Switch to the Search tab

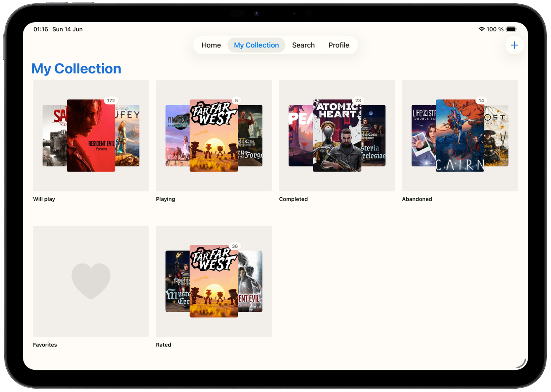point(303,45)
